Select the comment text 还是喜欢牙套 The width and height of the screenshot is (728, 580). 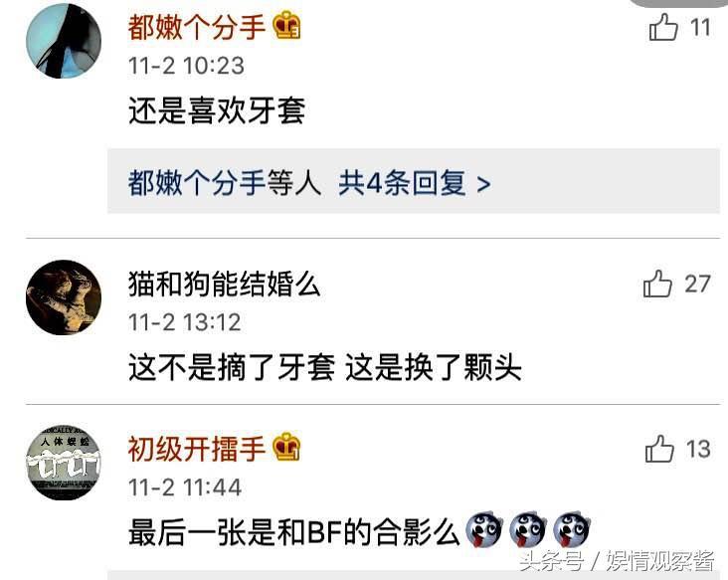pos(217,110)
